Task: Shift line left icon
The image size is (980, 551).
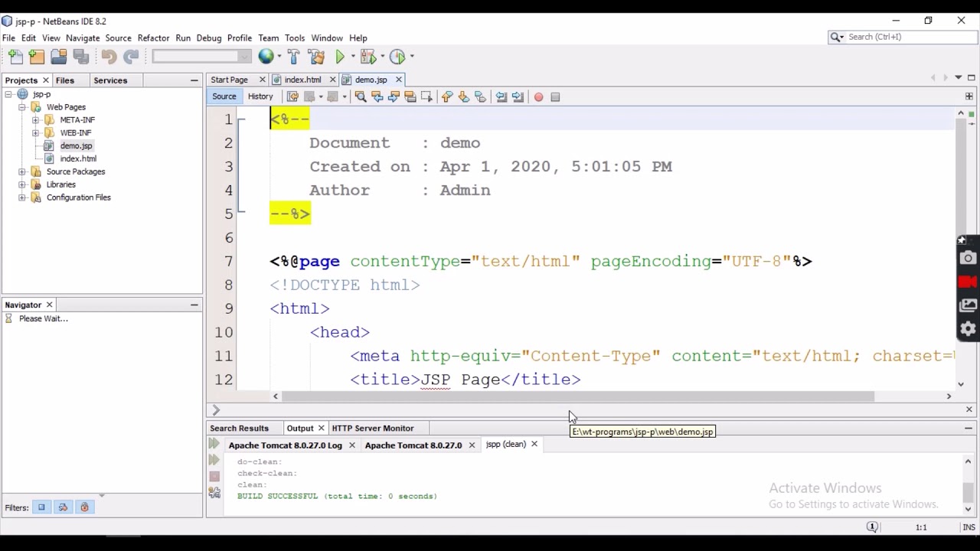Action: click(x=501, y=96)
